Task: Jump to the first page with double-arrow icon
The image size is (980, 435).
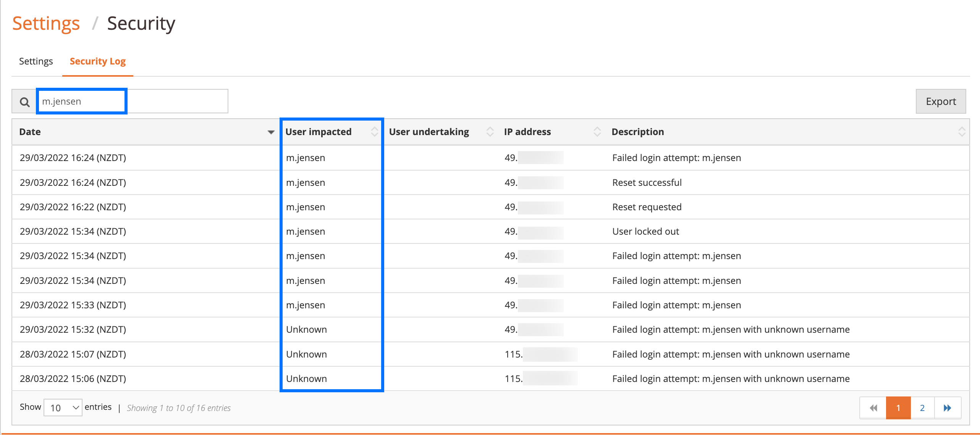Action: [873, 408]
